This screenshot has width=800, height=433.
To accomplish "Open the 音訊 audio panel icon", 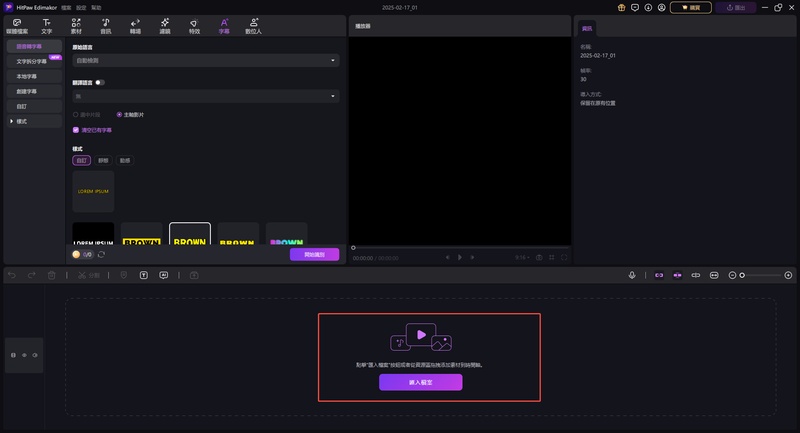I will pyautogui.click(x=106, y=25).
